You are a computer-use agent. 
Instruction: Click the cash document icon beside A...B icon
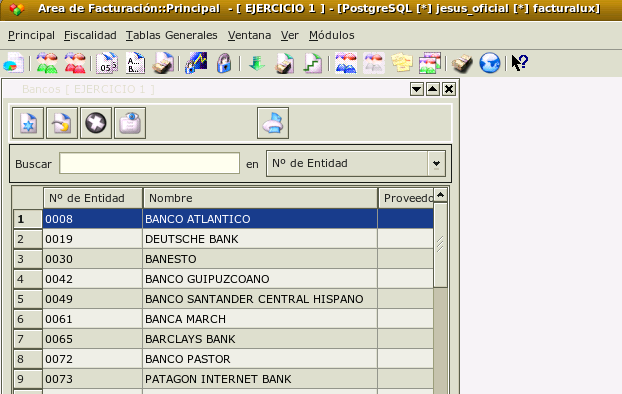click(x=163, y=63)
